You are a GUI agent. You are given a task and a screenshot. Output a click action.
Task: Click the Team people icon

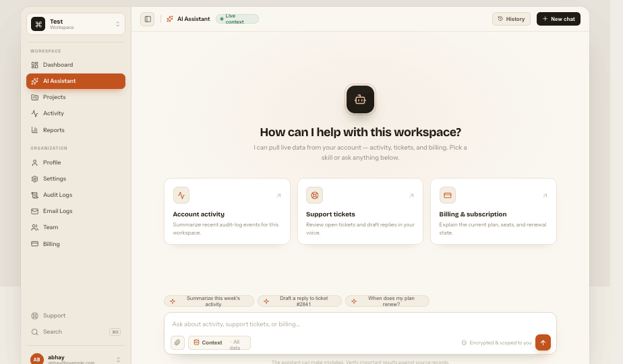[34, 227]
